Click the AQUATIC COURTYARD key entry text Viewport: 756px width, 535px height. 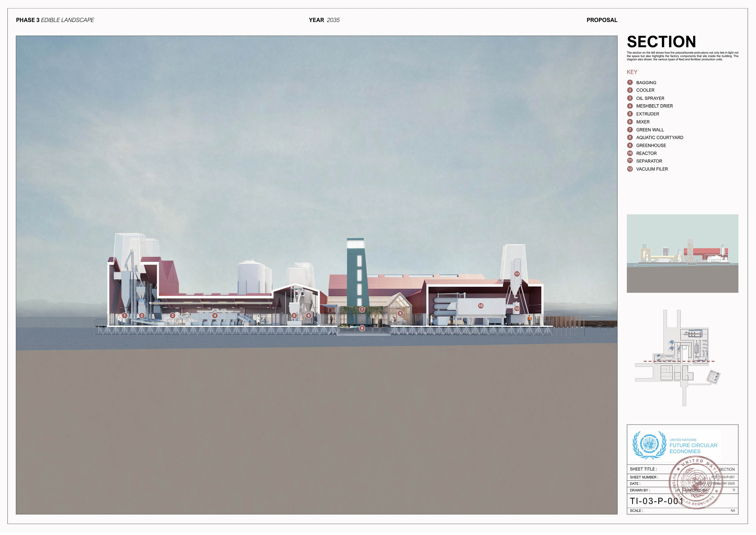coord(660,138)
